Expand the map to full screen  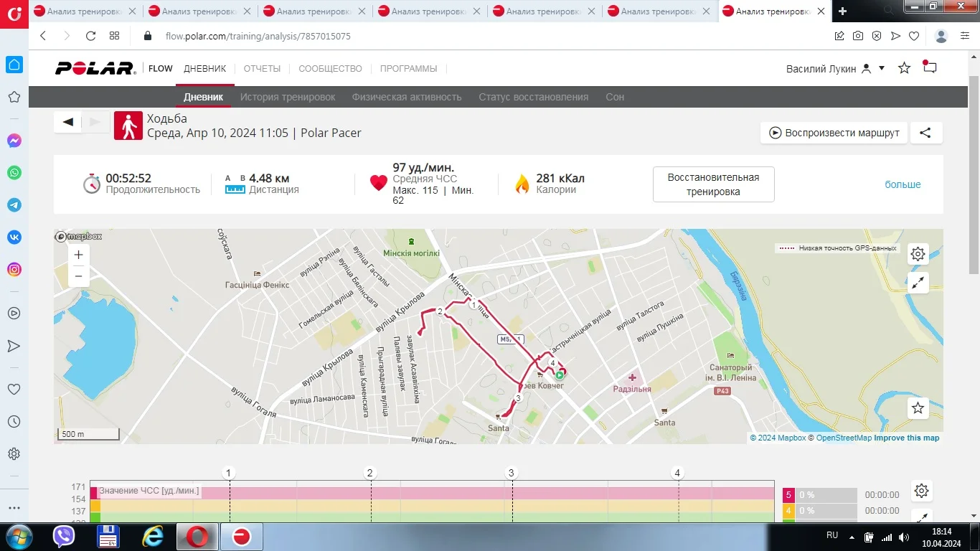pos(918,283)
